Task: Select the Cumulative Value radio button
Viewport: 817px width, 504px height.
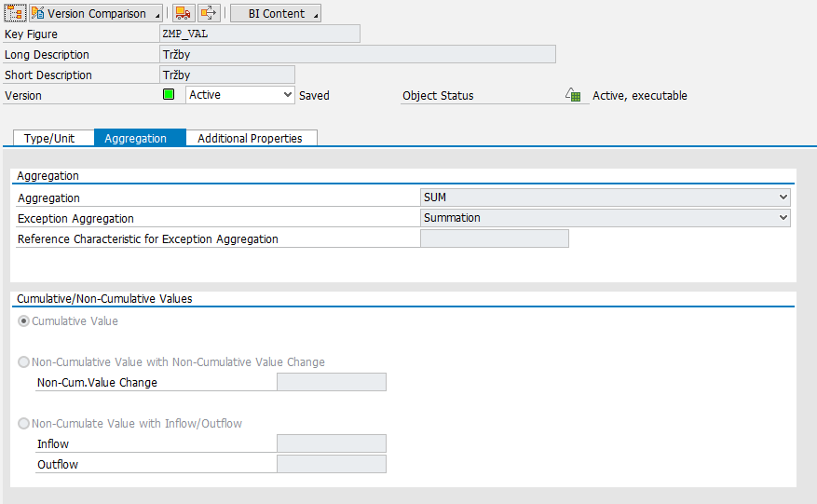Action: point(24,321)
